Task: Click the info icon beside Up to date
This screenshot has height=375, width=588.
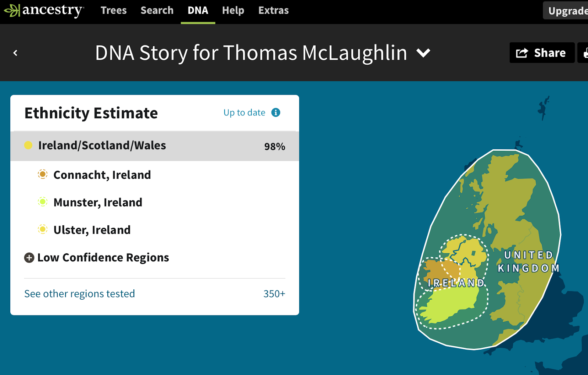Action: tap(276, 113)
